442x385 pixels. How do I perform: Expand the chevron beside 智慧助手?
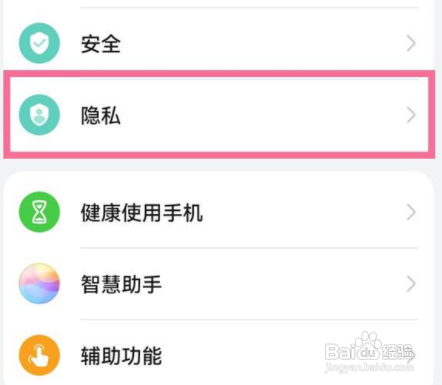click(411, 284)
